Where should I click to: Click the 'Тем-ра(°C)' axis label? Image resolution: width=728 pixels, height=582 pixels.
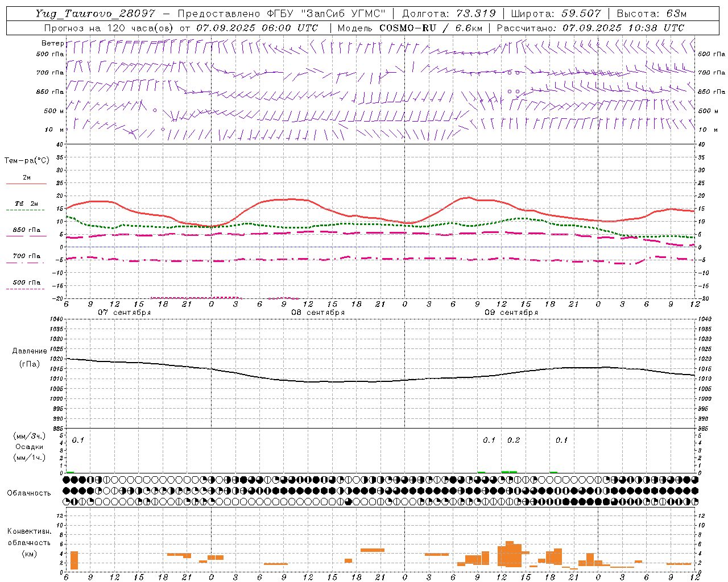[x=27, y=161]
